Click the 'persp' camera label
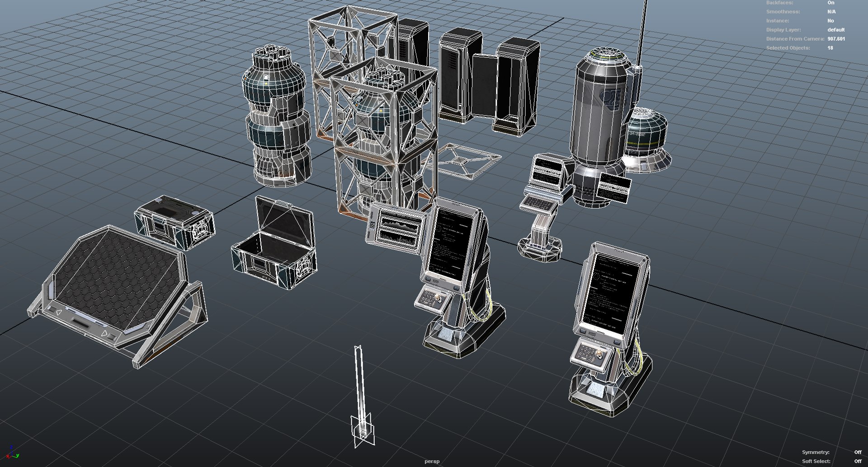868x467 pixels. pos(432,461)
